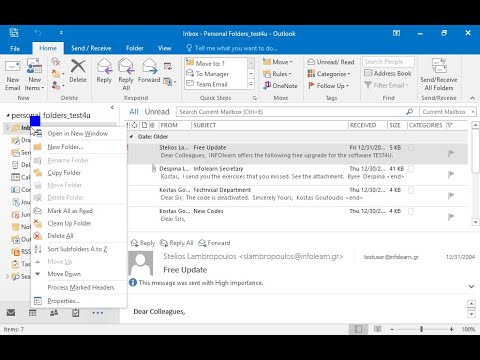Switch to normal view in status bar
480x360 pixels.
tap(358, 329)
